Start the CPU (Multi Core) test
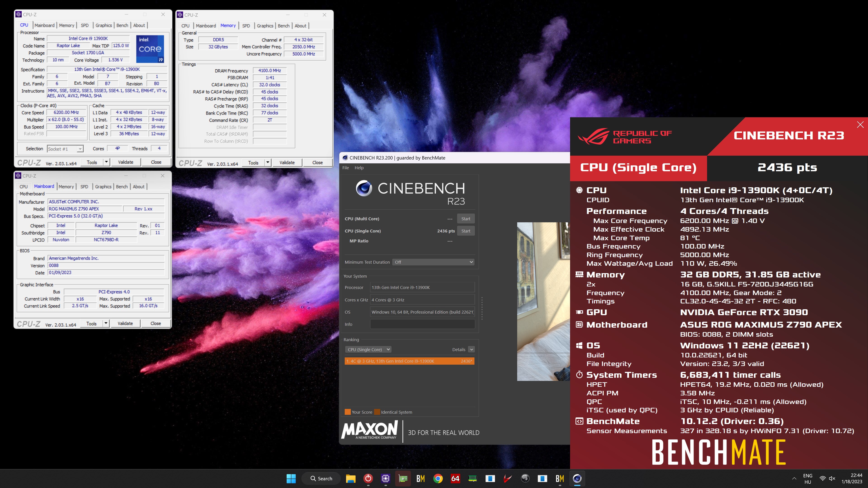The image size is (868, 488). [x=466, y=218]
